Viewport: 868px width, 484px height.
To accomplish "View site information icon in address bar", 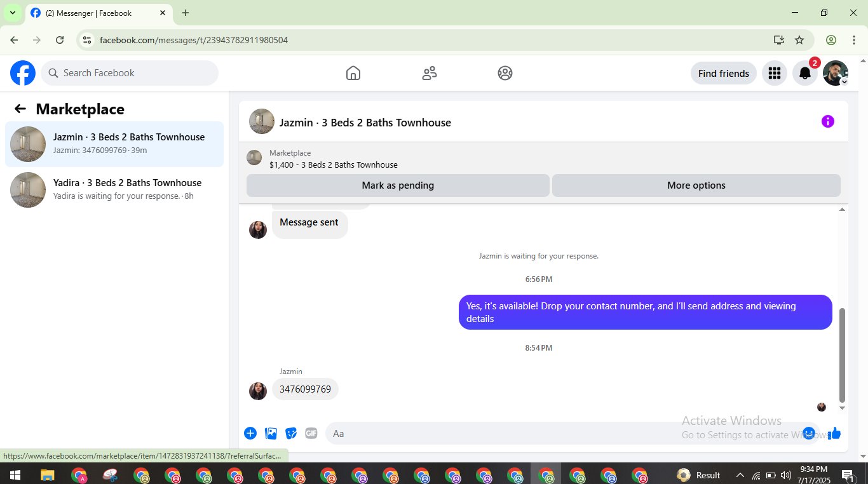I will tap(88, 40).
